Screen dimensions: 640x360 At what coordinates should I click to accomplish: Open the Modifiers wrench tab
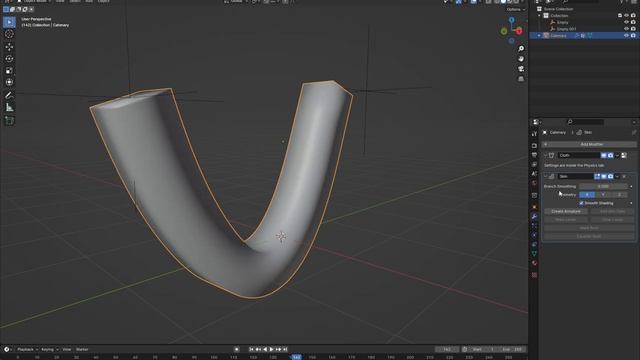pos(534,216)
